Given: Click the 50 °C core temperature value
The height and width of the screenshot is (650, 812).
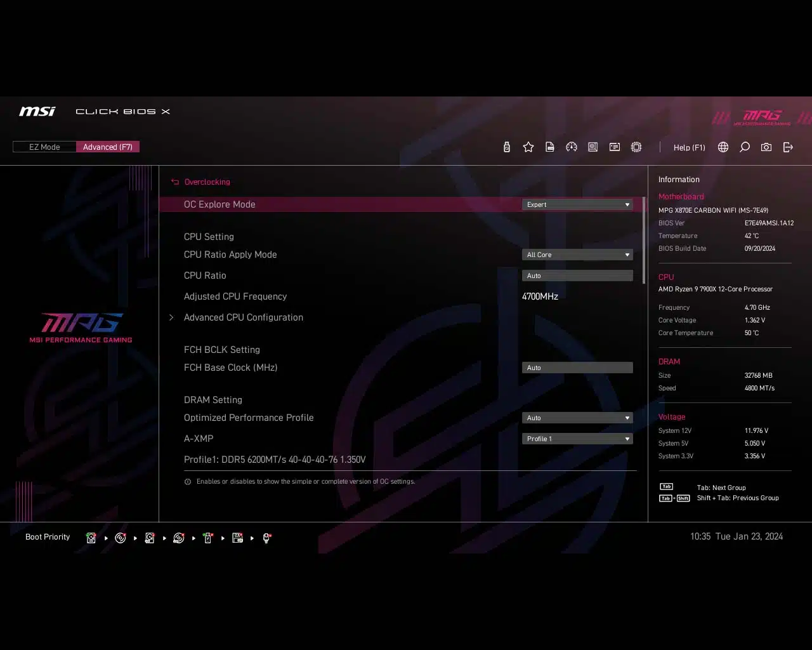Looking at the screenshot, I should (752, 333).
